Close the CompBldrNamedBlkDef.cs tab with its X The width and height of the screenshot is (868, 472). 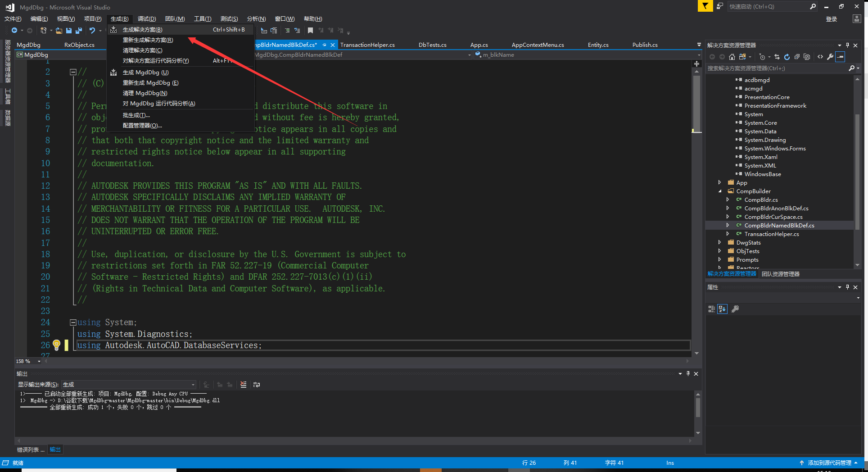(x=333, y=45)
